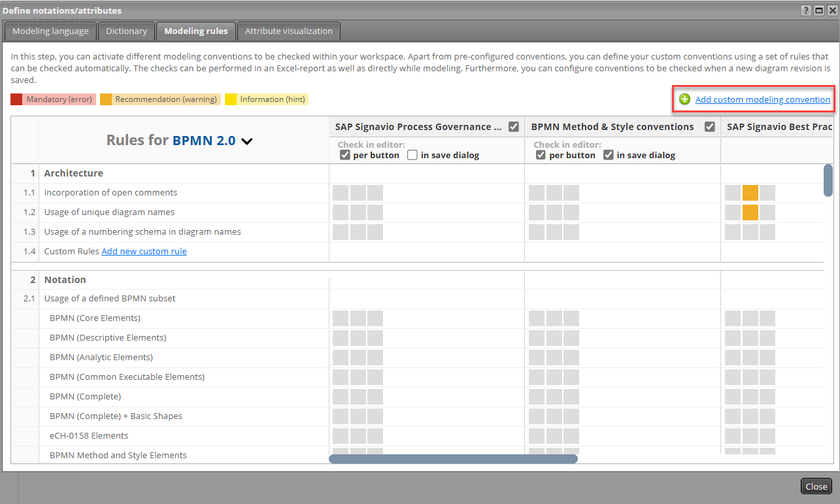Viewport: 840px width, 504px height.
Task: Expand the Rules for BPMN 2.0 dropdown
Action: 247,141
